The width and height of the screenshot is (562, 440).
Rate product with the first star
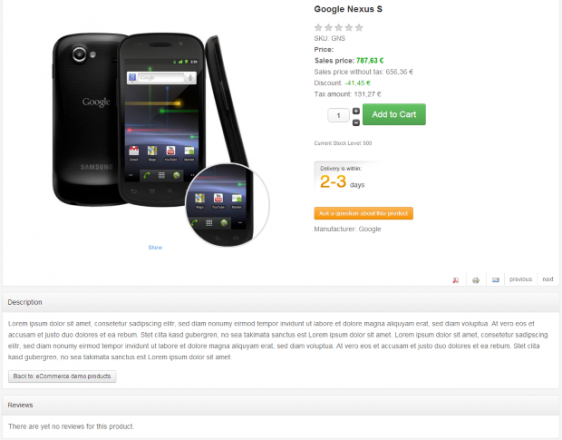point(318,28)
